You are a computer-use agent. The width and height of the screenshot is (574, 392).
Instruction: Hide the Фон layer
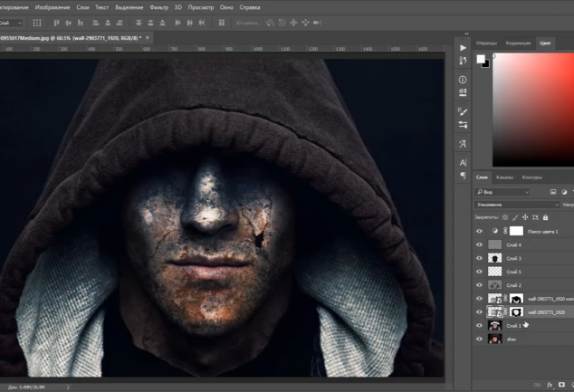[x=479, y=339]
